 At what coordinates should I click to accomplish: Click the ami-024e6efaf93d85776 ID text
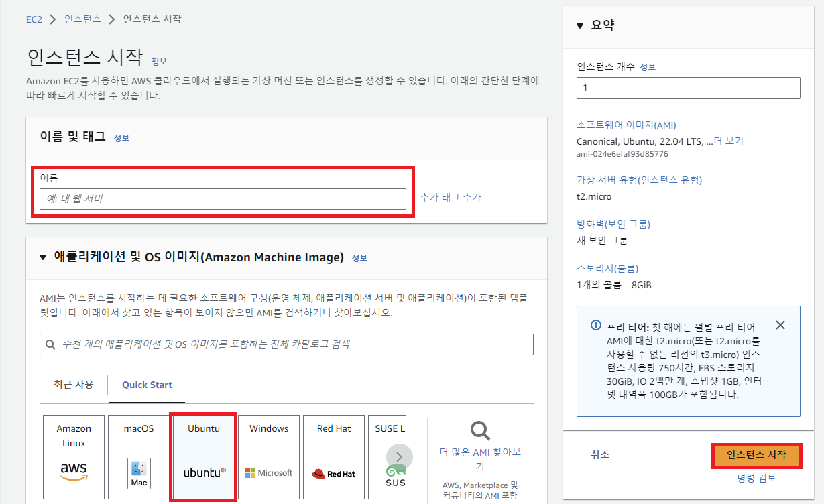pos(622,154)
